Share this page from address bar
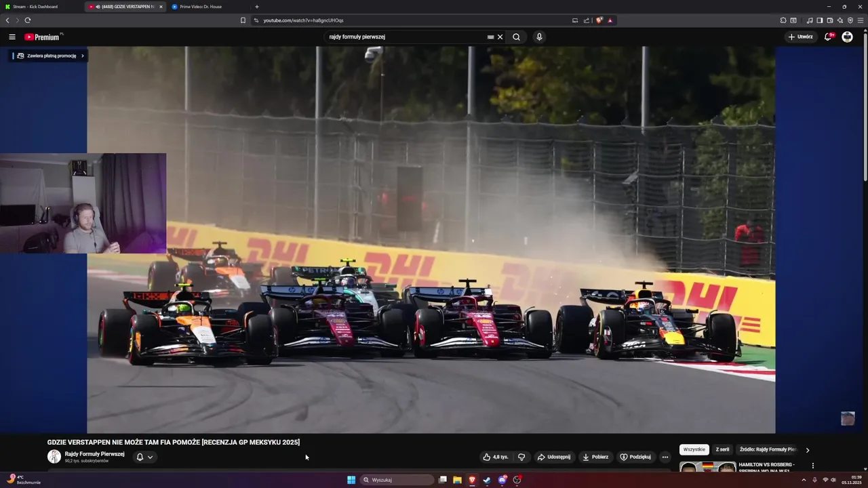The height and width of the screenshot is (488, 868). [x=587, y=20]
